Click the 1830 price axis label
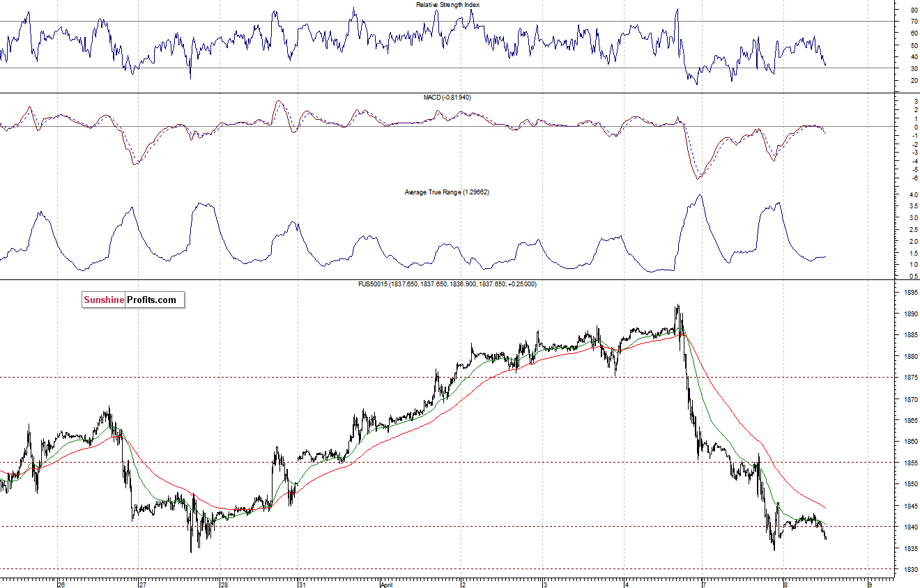Viewport: 920px width, 588px height. [x=911, y=569]
